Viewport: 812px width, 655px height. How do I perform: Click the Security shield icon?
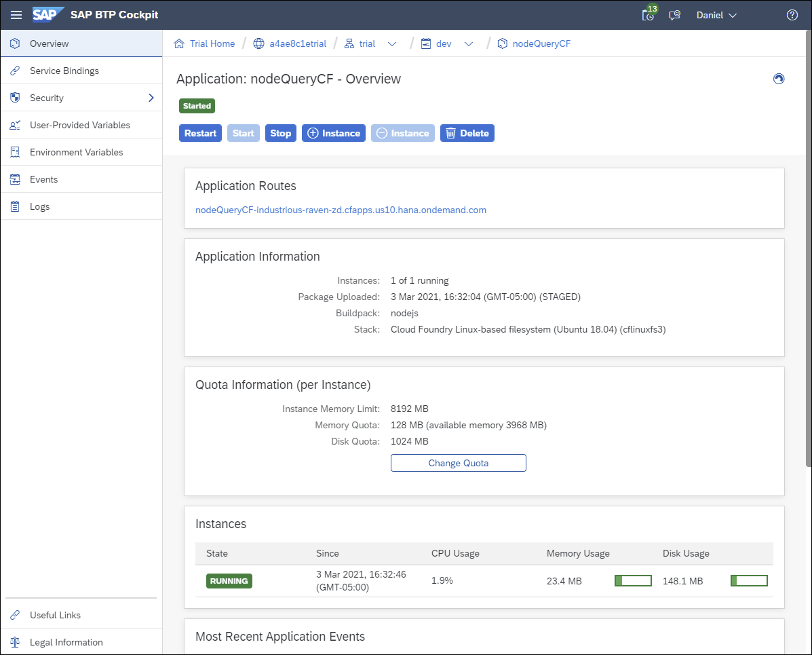coord(15,98)
